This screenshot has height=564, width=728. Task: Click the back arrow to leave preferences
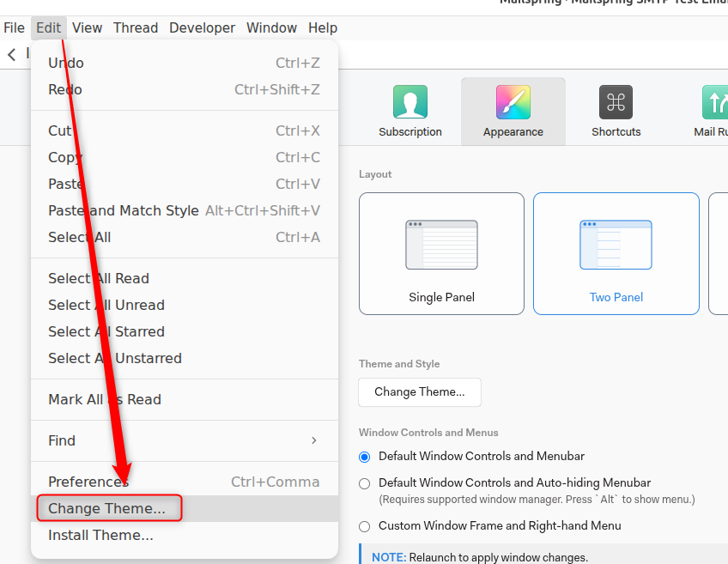point(13,54)
